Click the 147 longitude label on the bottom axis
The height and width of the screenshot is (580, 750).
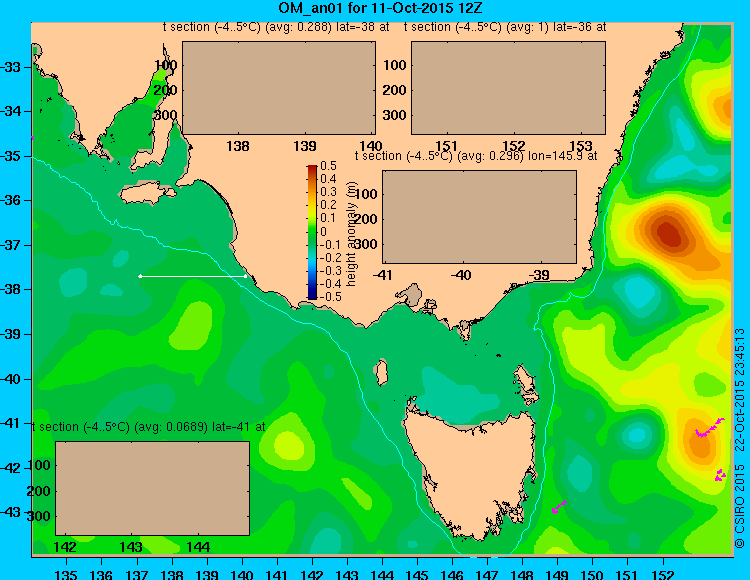(487, 574)
